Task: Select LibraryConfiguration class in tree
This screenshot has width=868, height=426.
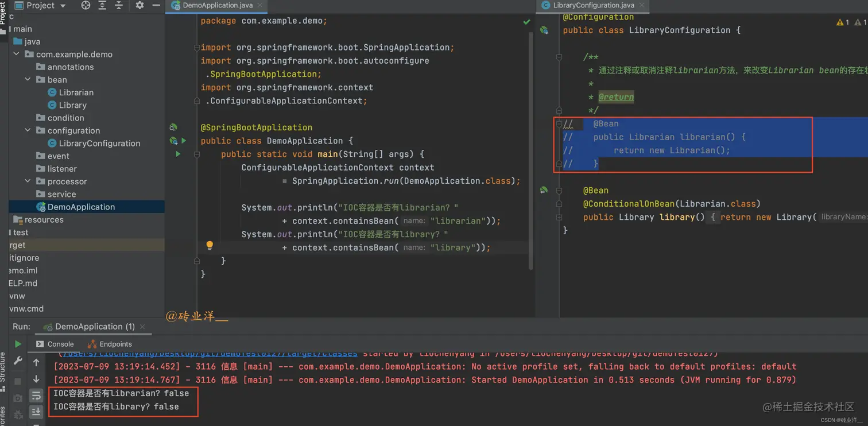Action: (99, 144)
